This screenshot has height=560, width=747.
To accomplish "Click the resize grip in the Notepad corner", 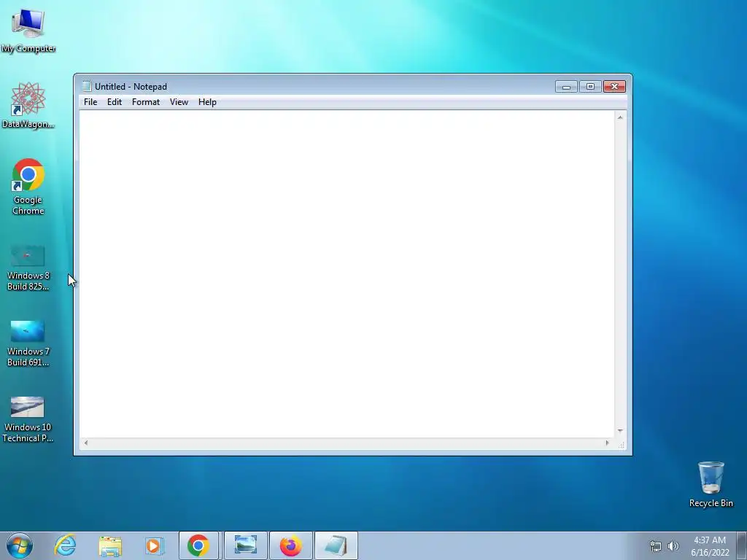I will pos(622,445).
